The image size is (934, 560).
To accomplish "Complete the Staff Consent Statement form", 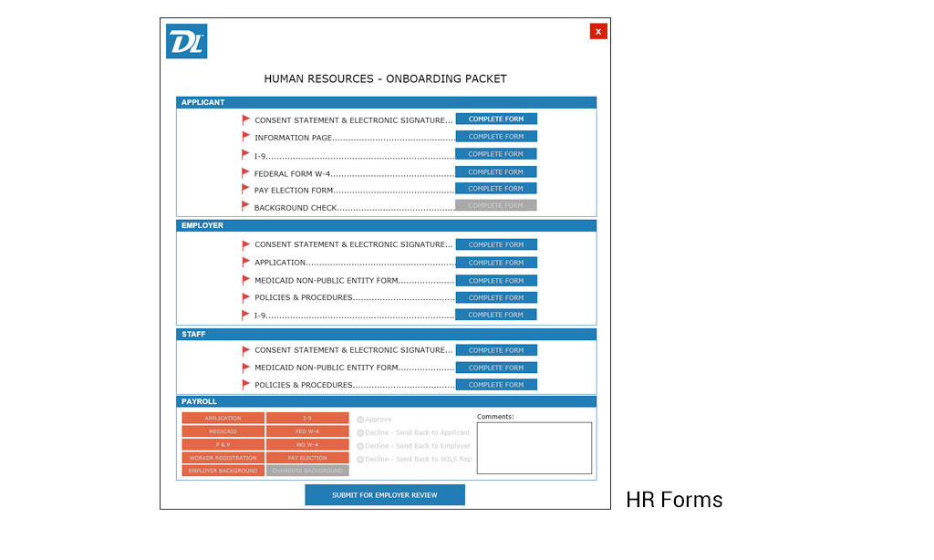I will [x=496, y=350].
